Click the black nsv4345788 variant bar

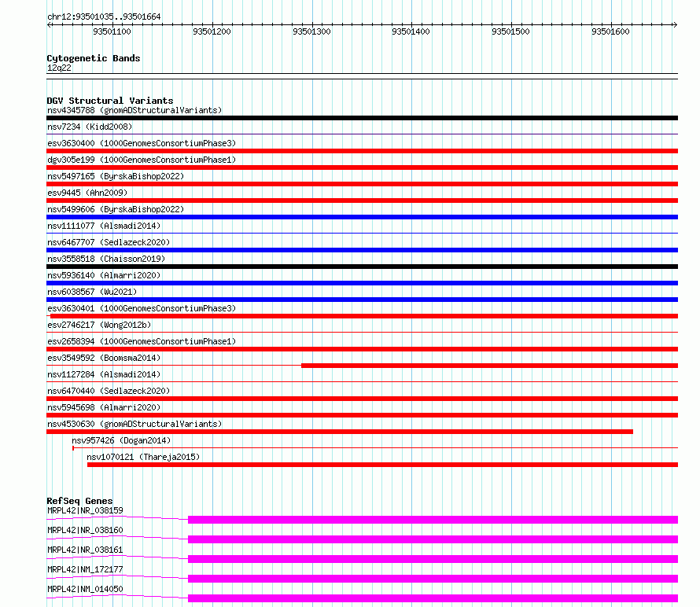(362, 118)
